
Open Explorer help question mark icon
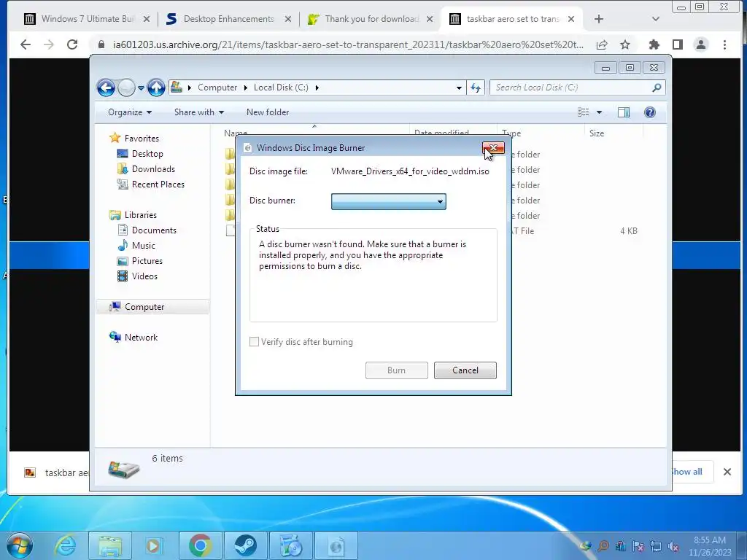tap(650, 112)
